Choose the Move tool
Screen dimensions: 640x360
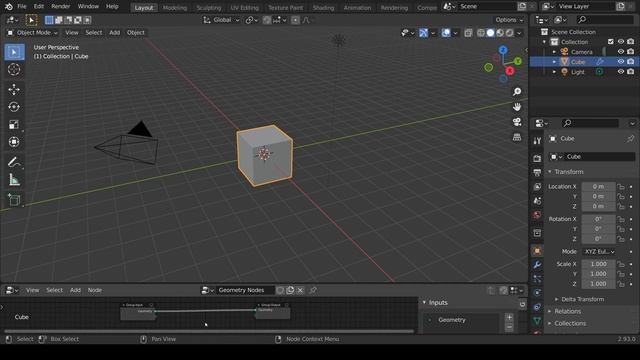tap(14, 89)
